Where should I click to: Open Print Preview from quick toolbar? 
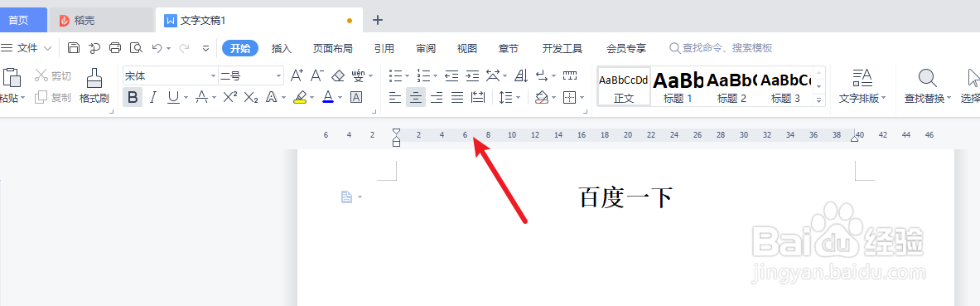click(x=136, y=48)
